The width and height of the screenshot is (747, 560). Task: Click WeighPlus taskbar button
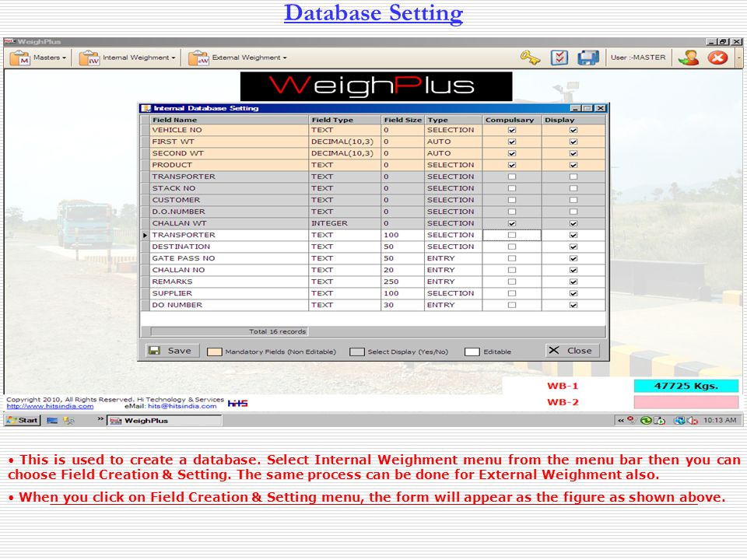click(164, 421)
